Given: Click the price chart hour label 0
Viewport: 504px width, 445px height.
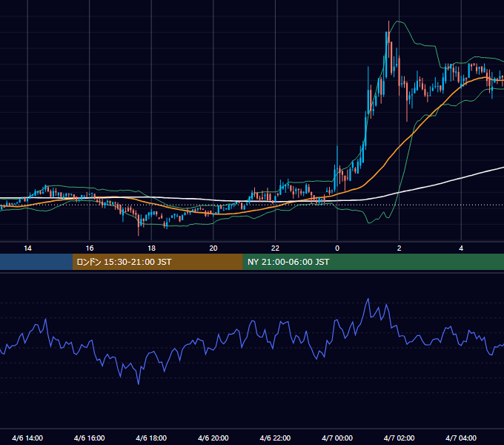Looking at the screenshot, I should tap(337, 248).
